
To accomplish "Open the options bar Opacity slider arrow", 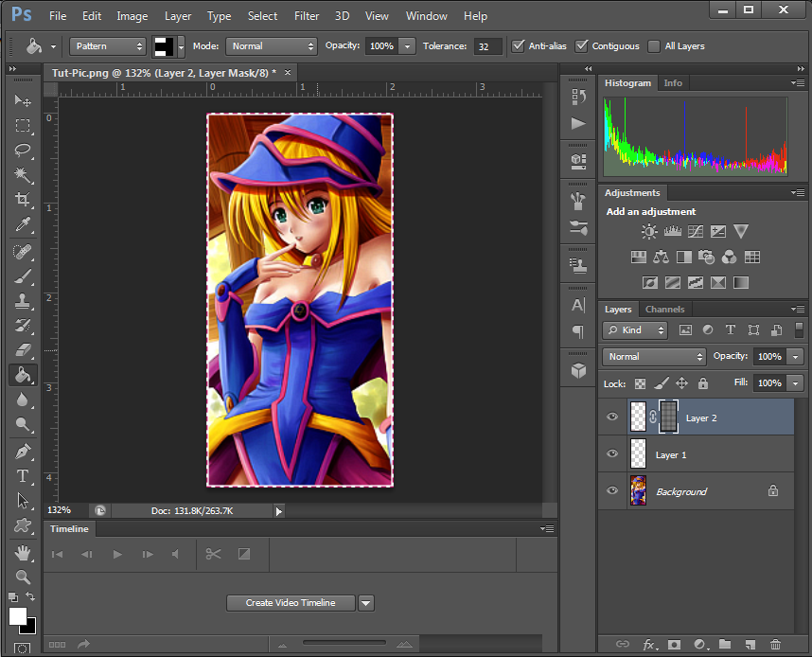I will [x=408, y=46].
